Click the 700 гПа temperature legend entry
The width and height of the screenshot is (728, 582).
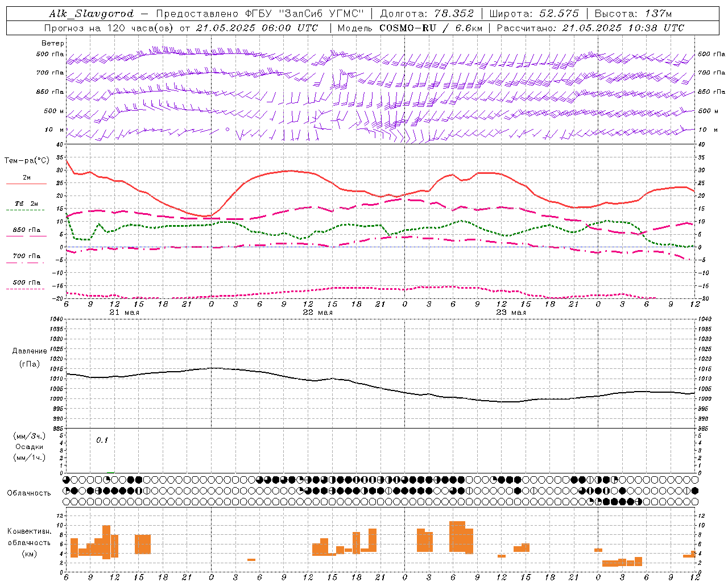[x=26, y=258]
